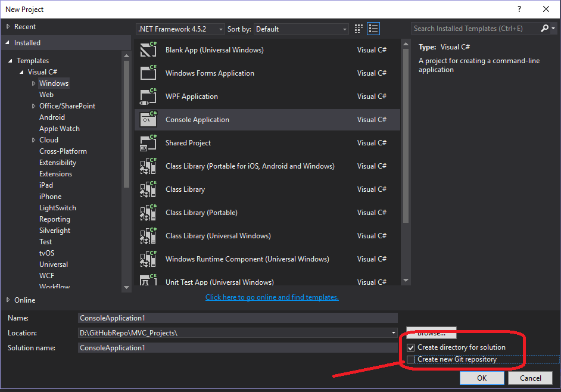Open the Location path dropdown arrow
561x392 pixels.
coord(394,333)
